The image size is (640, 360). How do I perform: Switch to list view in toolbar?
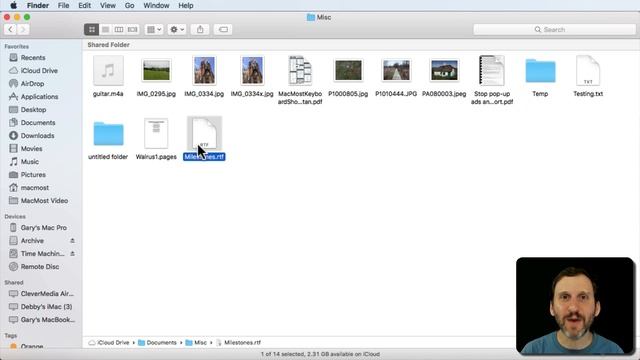(x=105, y=29)
